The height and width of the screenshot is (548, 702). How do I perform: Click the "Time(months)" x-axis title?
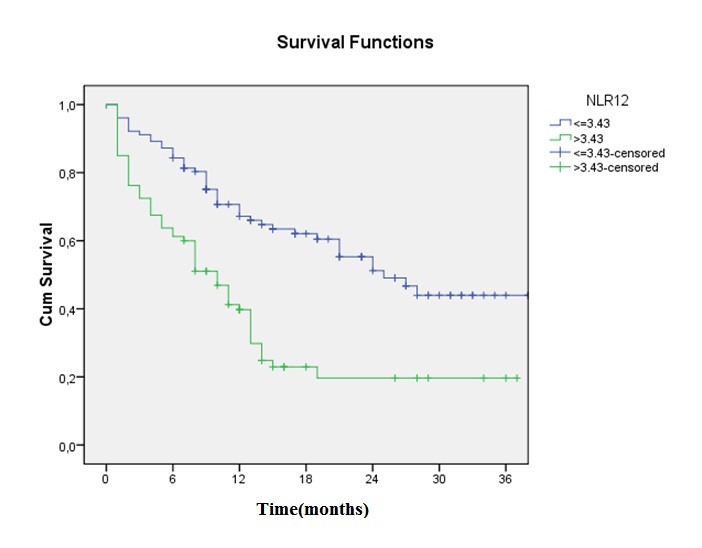(x=313, y=509)
